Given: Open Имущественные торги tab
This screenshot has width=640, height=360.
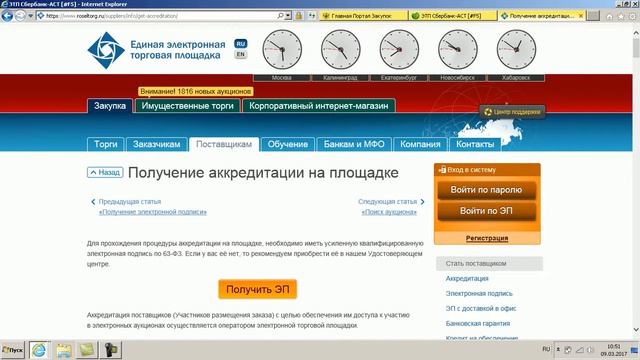Looking at the screenshot, I should coord(187,106).
